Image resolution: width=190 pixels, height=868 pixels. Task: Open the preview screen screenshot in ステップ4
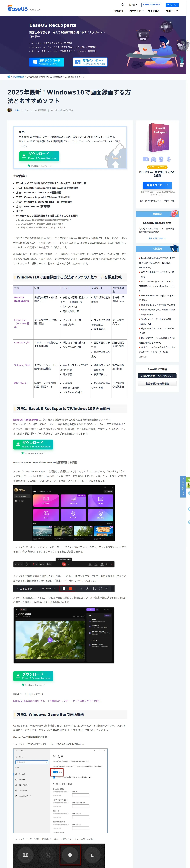(64, 635)
